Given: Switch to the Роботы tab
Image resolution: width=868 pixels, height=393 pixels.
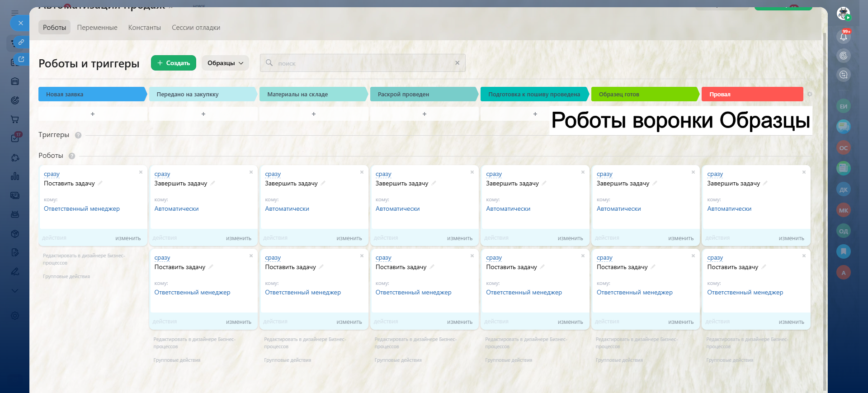Looking at the screenshot, I should point(54,28).
